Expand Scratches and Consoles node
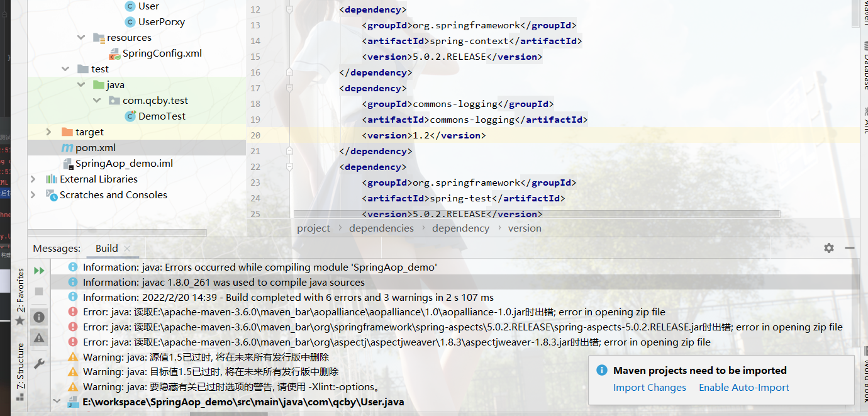Viewport: 868px width, 416px height. pyautogui.click(x=33, y=195)
